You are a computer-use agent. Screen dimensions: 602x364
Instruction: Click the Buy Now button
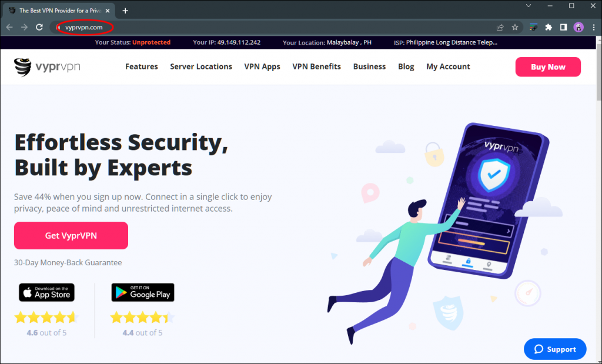click(548, 67)
